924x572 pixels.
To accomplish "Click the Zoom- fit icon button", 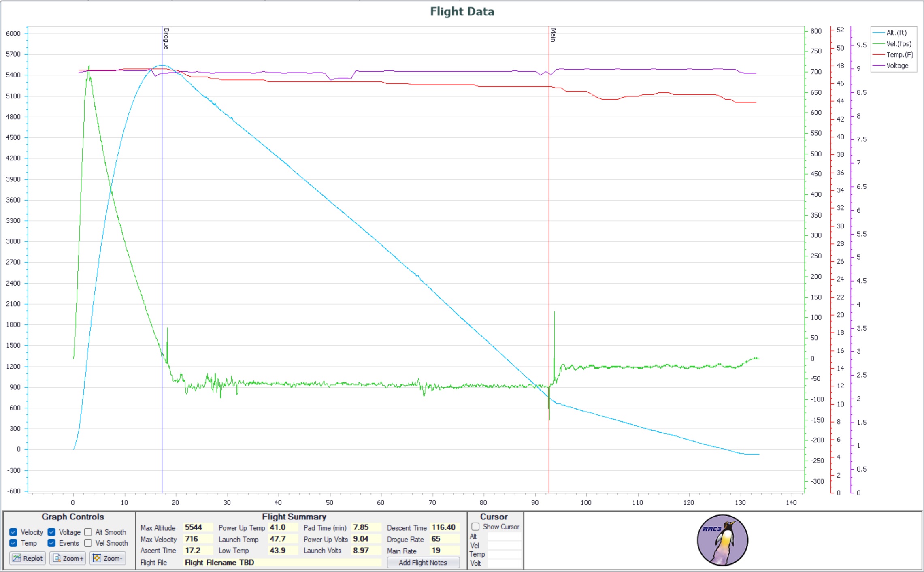I will (97, 558).
